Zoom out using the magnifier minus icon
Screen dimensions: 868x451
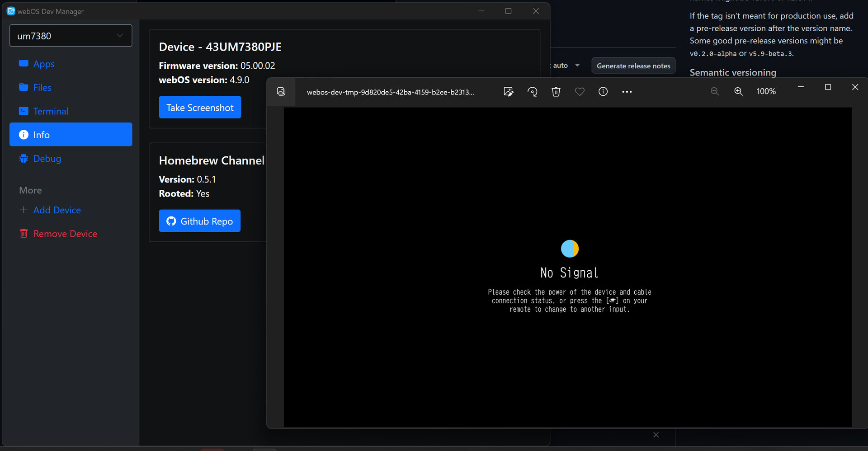click(x=715, y=92)
